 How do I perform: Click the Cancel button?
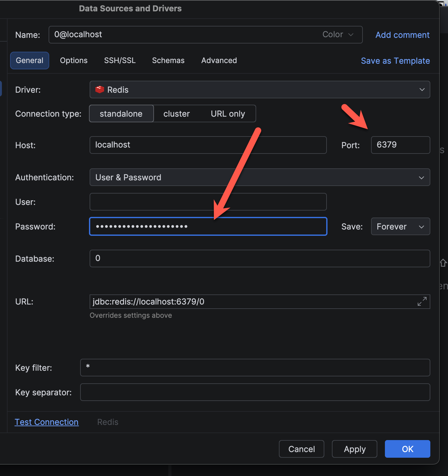[301, 449]
